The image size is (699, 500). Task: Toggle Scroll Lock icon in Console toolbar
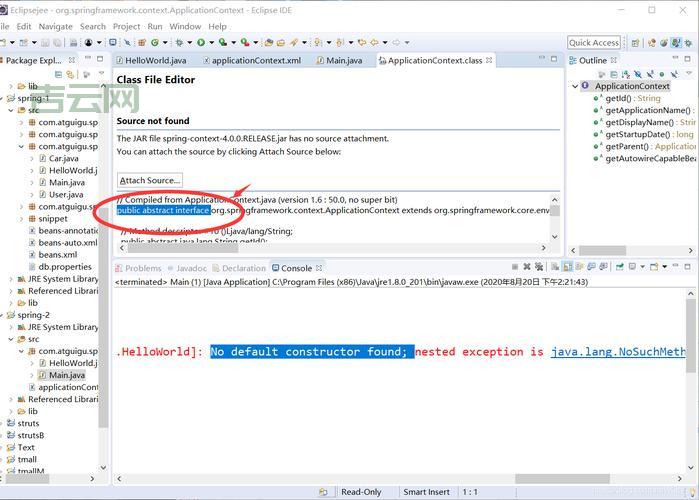[567, 266]
